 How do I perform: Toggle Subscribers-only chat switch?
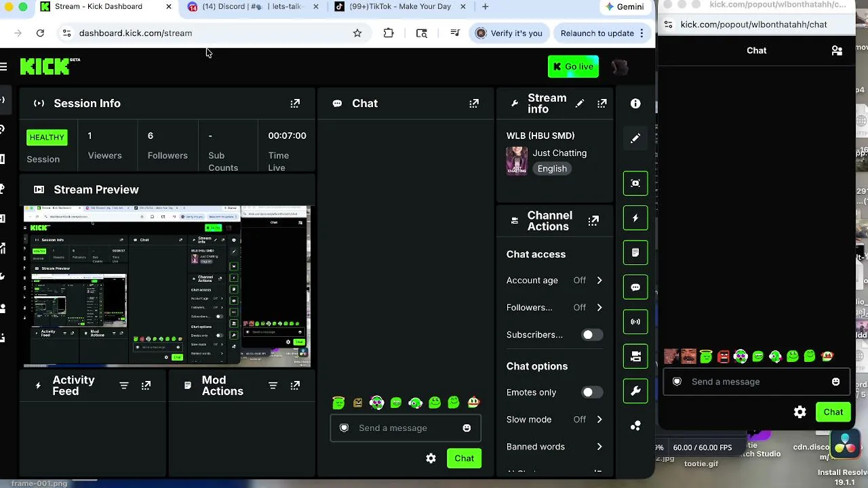point(591,335)
